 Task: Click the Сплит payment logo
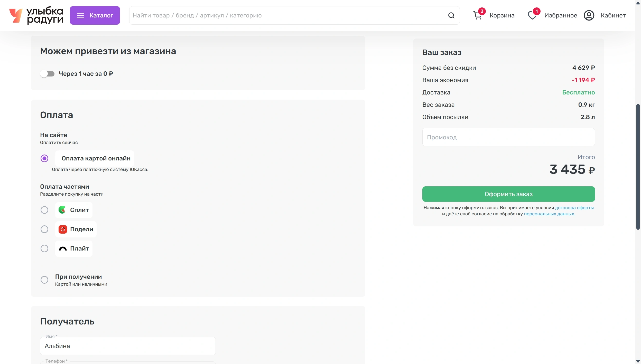(x=62, y=210)
